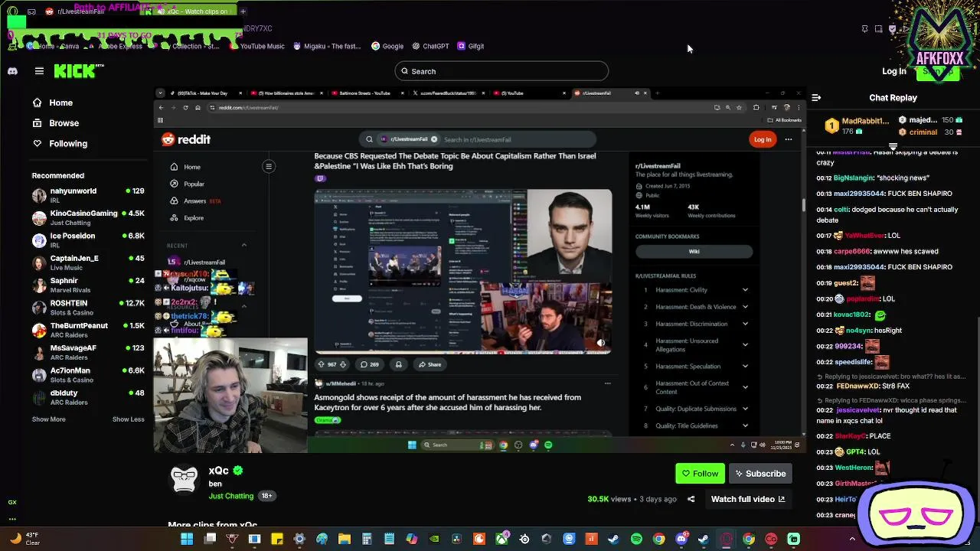The height and width of the screenshot is (551, 980).
Task: Toggle the Kick hamburger sidebar menu
Action: [x=39, y=71]
